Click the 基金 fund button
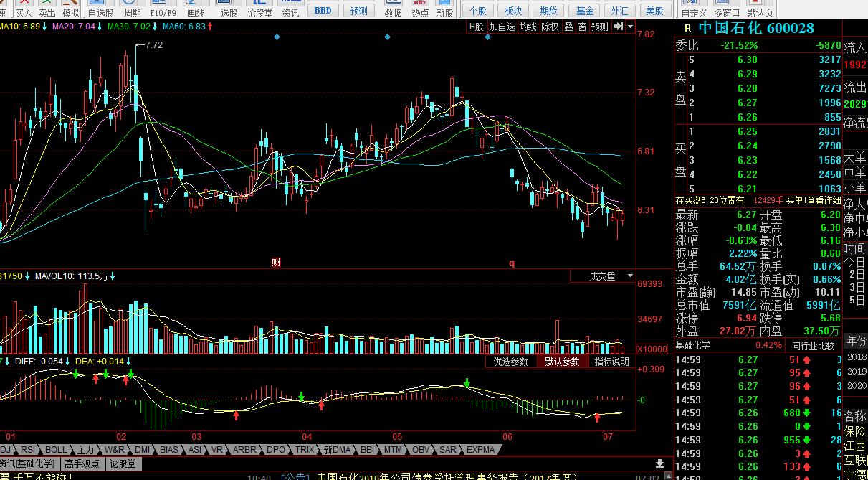 click(x=585, y=10)
